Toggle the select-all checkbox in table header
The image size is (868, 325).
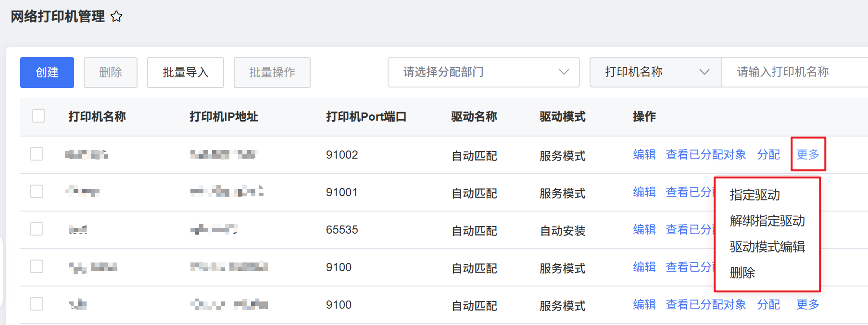pyautogui.click(x=38, y=116)
